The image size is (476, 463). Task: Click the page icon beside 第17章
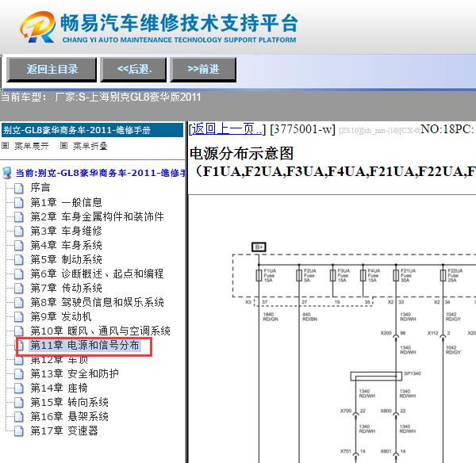coord(19,430)
